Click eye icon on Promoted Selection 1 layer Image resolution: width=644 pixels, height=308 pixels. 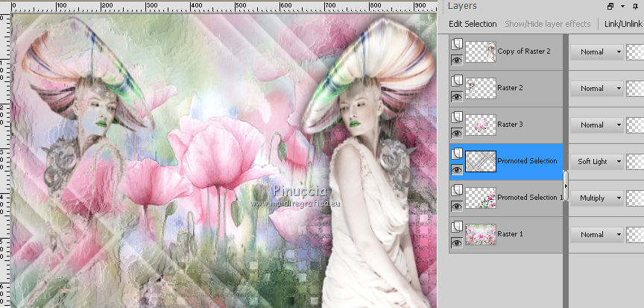pyautogui.click(x=456, y=206)
